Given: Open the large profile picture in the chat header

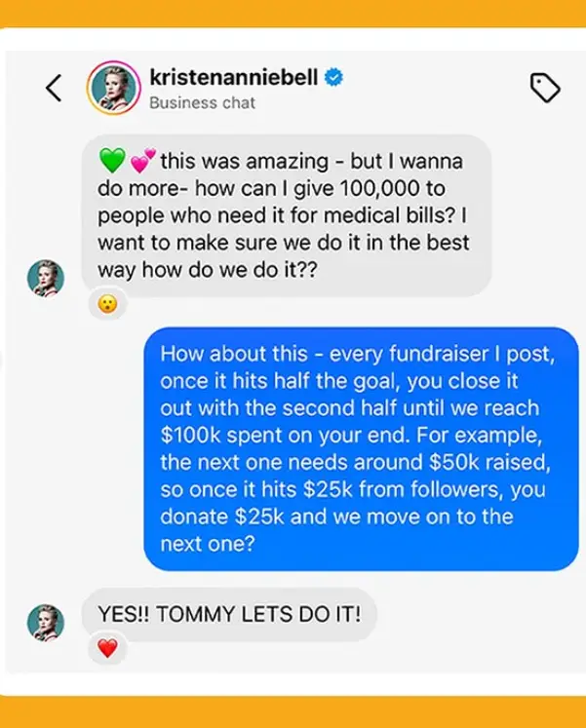Looking at the screenshot, I should pos(112,88).
